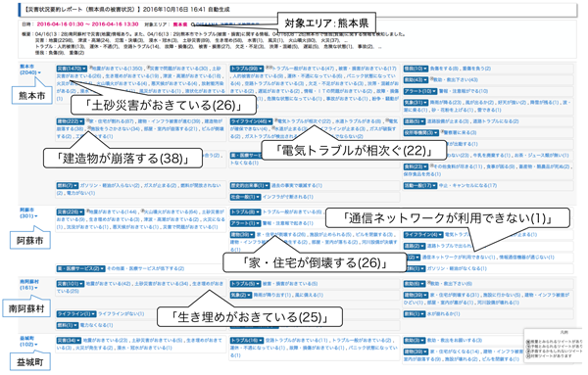Open the 救助(43) category dropdown
Viewport: 588px width, 375px height.
pyautogui.click(x=416, y=79)
